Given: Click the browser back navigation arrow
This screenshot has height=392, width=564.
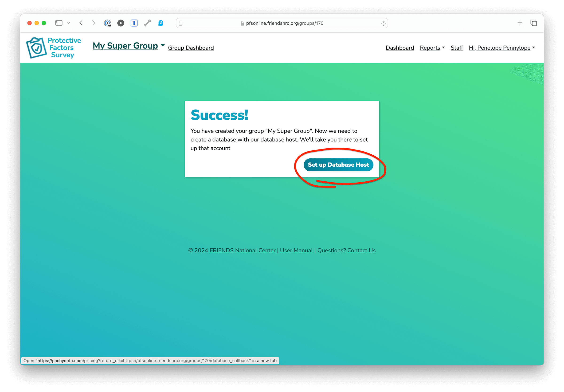Looking at the screenshot, I should click(x=81, y=23).
